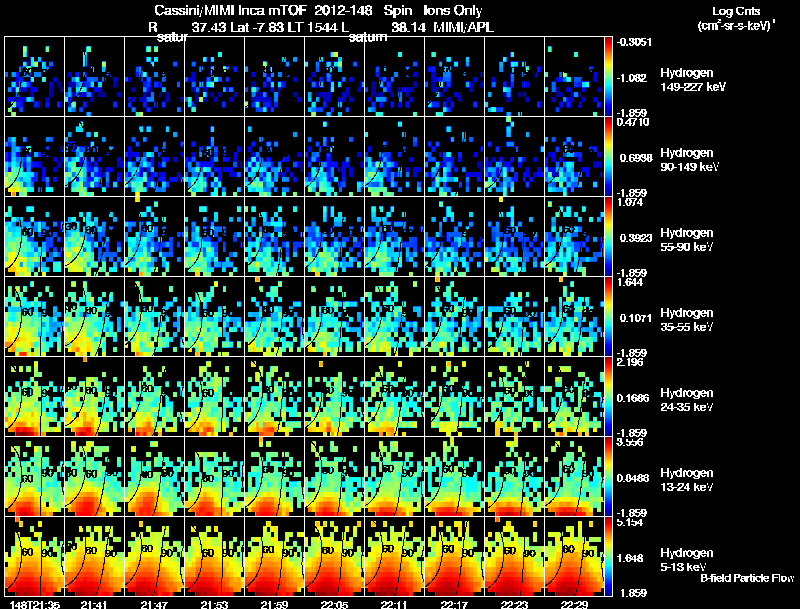Click the "Log Cnts" colorbar heading
The height and width of the screenshot is (609, 800).
coord(736,11)
